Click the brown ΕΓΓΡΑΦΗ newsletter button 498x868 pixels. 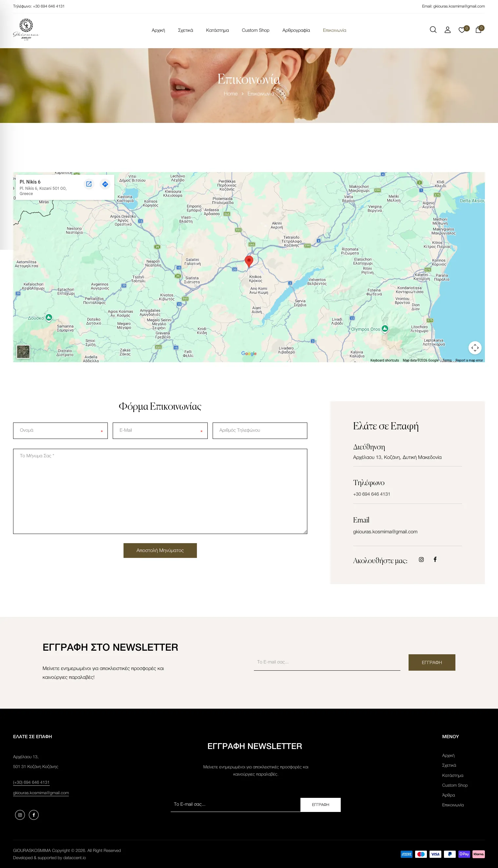431,662
